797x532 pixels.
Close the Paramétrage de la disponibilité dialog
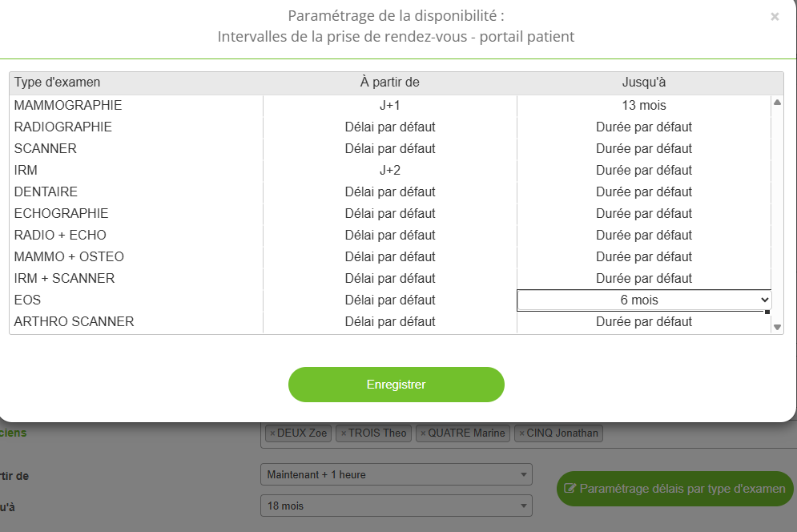coord(775,16)
